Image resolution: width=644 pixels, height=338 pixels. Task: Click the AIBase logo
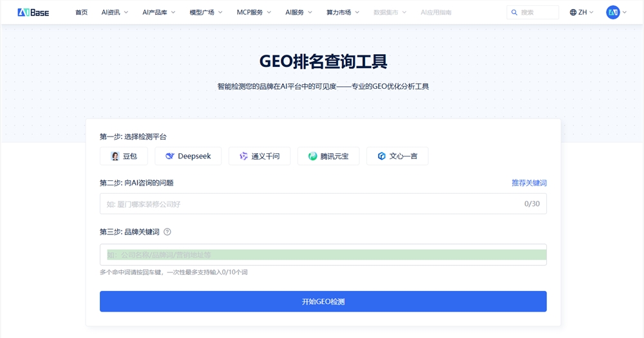click(x=33, y=12)
